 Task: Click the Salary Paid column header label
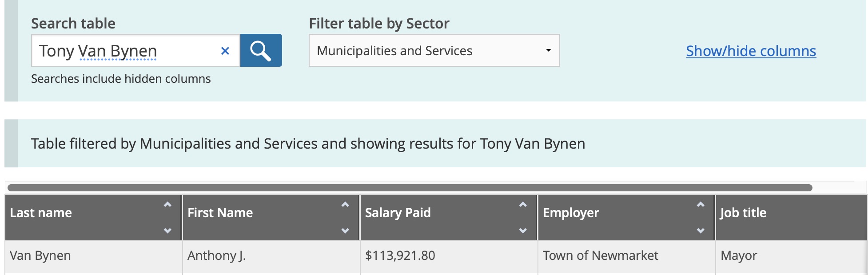[398, 213]
